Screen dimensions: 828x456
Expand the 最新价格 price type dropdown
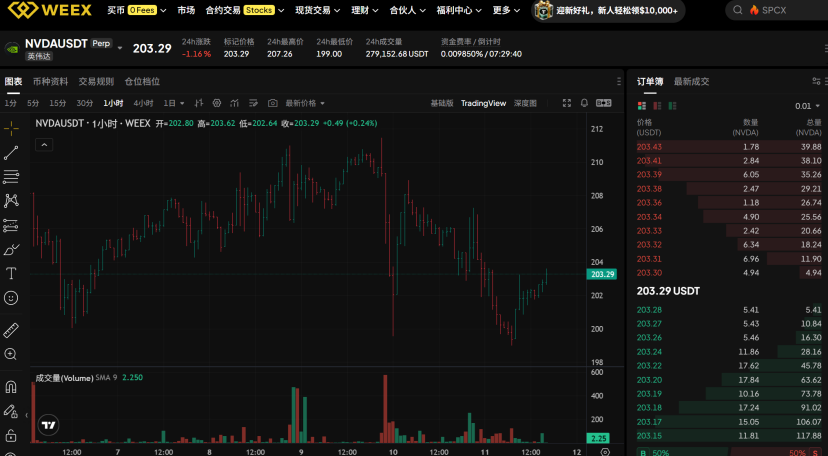305,103
